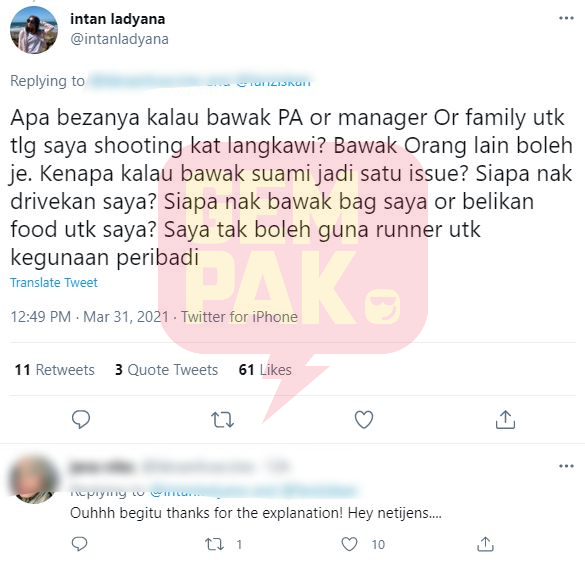View the 61 Likes list
The image size is (585, 565).
[x=265, y=370]
